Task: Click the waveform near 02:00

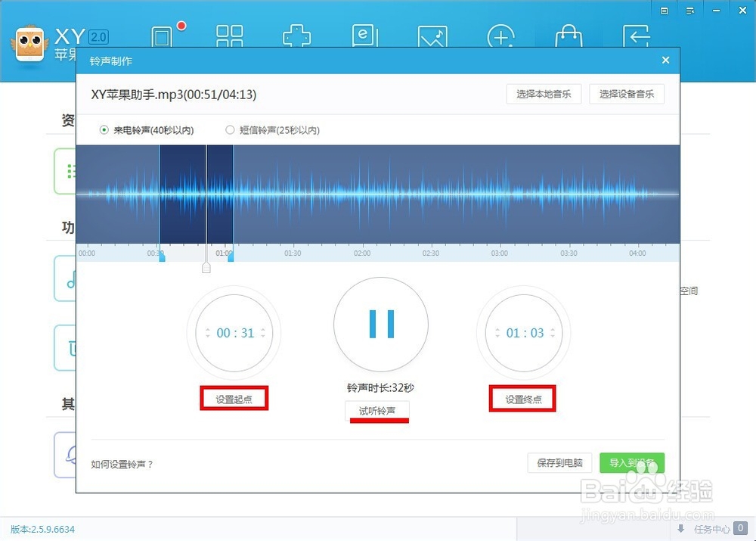Action: coord(362,194)
